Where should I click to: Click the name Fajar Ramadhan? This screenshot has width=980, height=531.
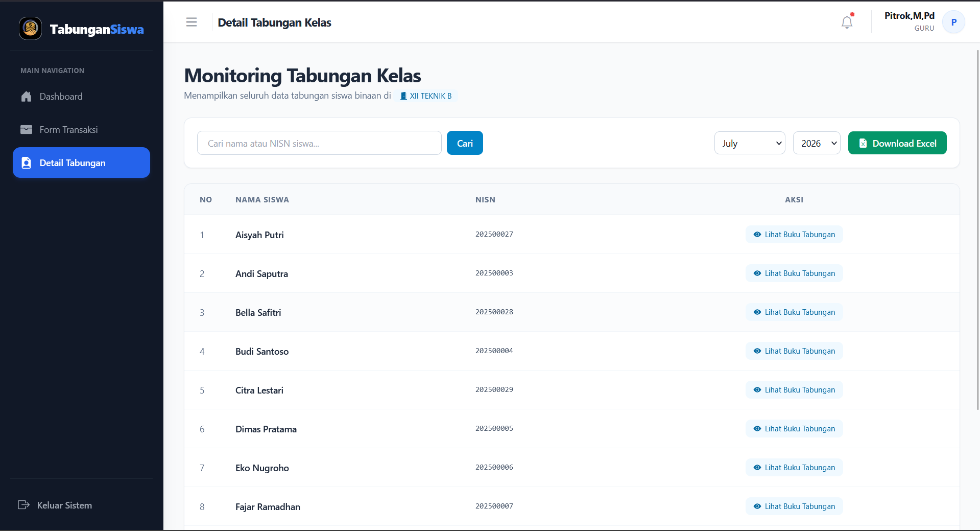coord(268,506)
